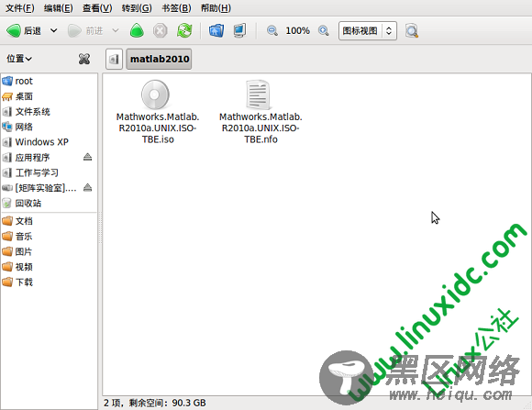Click the Mathworks.Matlab.R2010a.UNIX.ISO-TBE.iso file name

point(158,128)
